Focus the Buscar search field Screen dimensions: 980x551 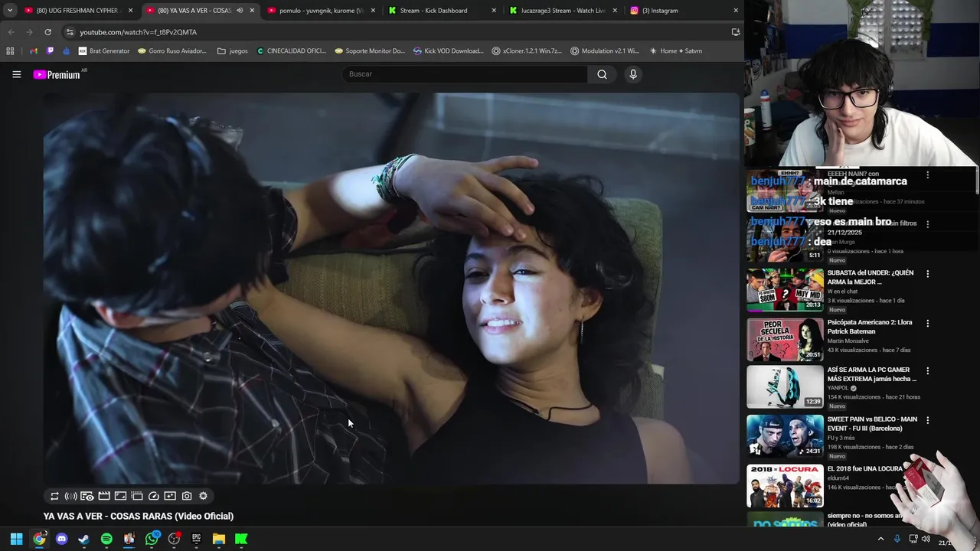[x=464, y=74]
